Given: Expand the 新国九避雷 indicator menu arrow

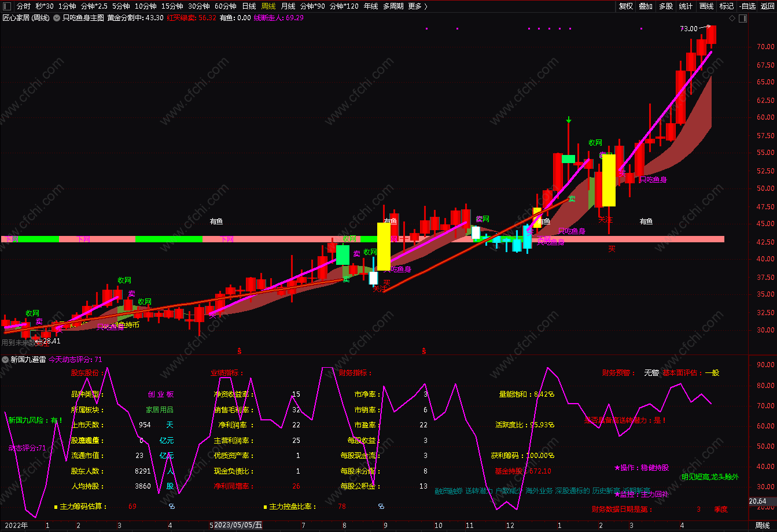Looking at the screenshot, I should 6,359.
